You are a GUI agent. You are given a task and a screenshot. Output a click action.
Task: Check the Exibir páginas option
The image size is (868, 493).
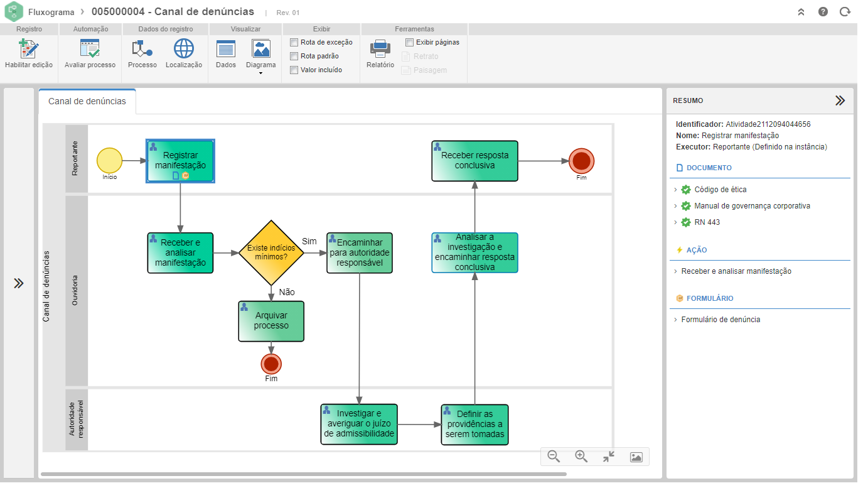point(410,43)
